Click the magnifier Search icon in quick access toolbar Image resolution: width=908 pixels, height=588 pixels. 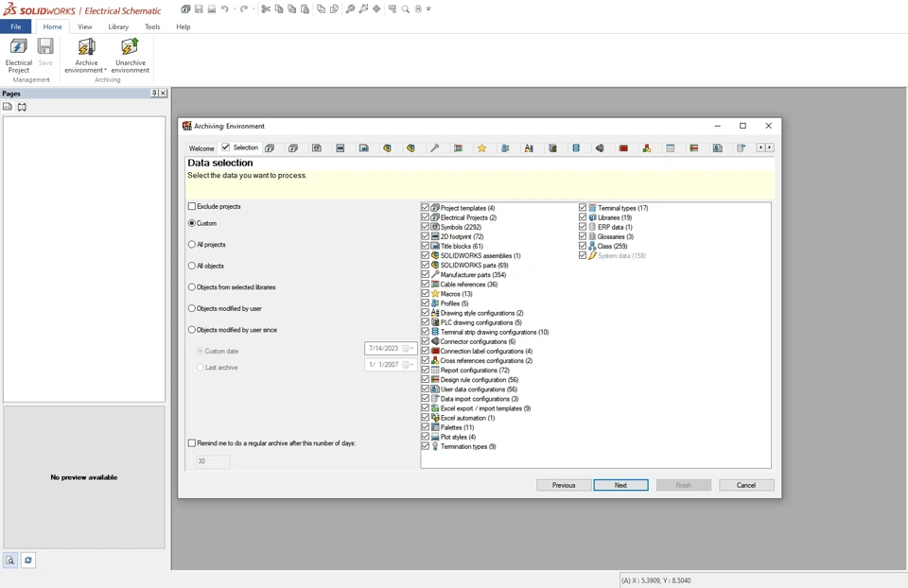(x=406, y=9)
